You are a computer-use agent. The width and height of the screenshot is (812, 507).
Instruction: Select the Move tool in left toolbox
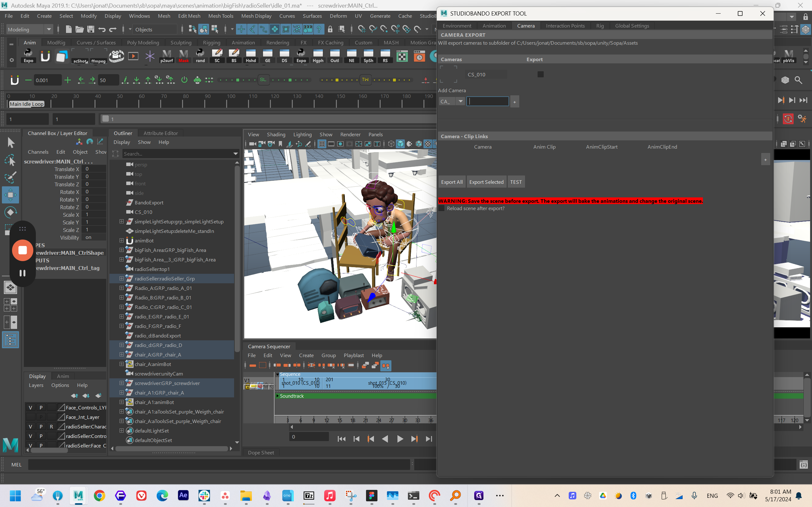(10, 195)
